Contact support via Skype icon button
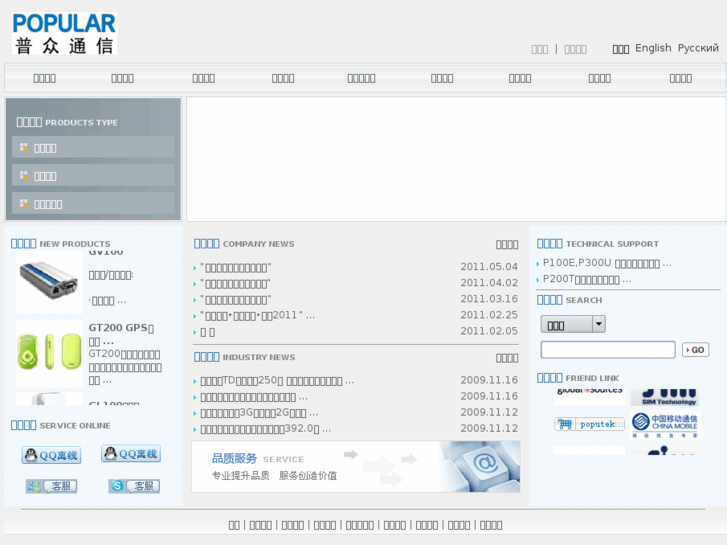The height and width of the screenshot is (545, 727). point(134,486)
